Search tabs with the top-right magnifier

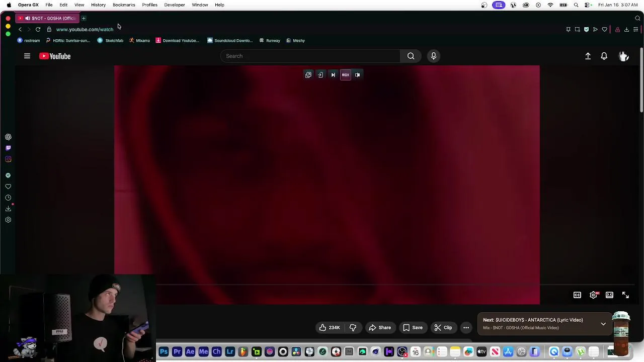[637, 18]
